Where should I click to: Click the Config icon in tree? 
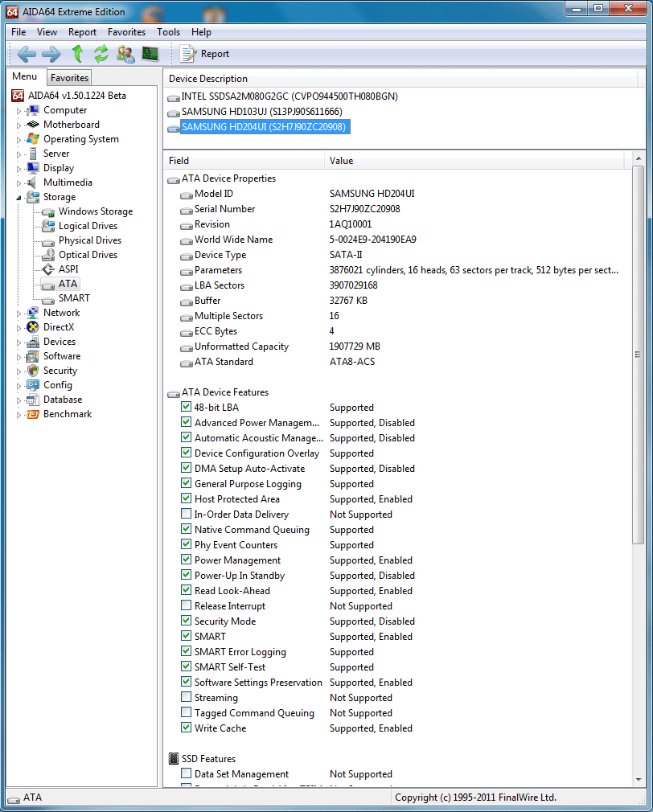33,385
